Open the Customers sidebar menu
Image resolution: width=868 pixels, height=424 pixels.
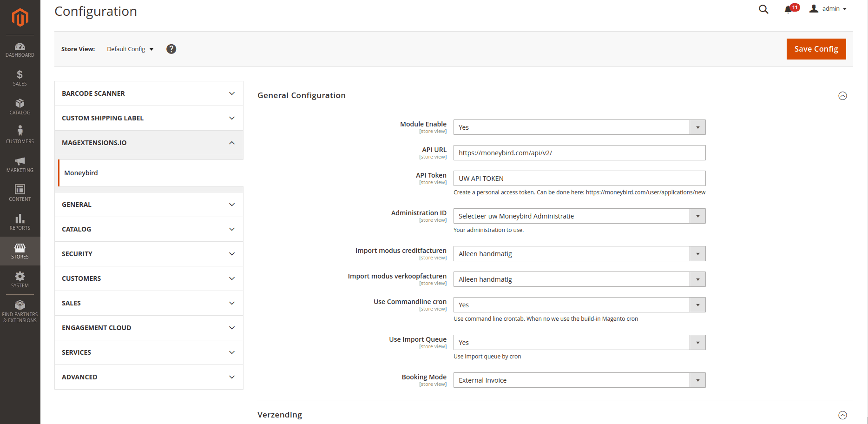20,136
